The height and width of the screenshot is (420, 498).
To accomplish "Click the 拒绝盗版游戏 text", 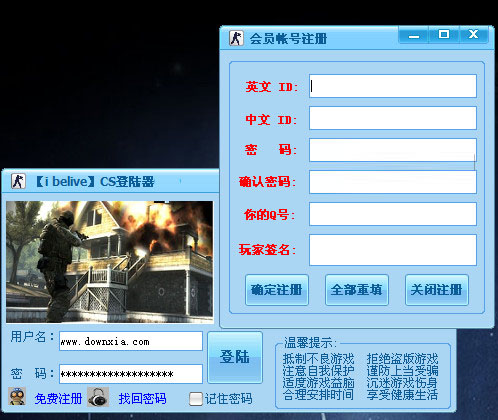I will point(403,359).
